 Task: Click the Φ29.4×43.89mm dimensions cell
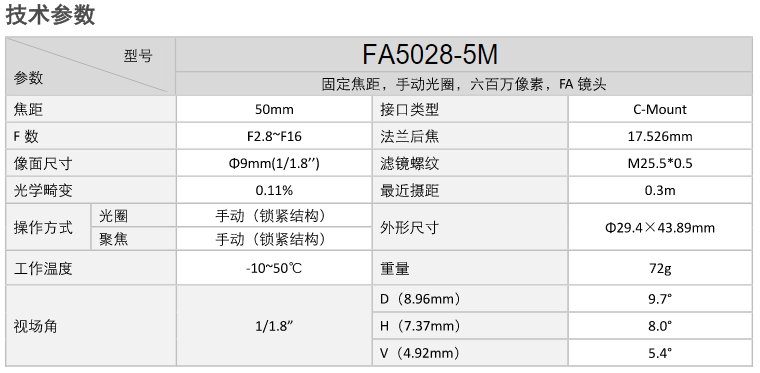(x=660, y=227)
